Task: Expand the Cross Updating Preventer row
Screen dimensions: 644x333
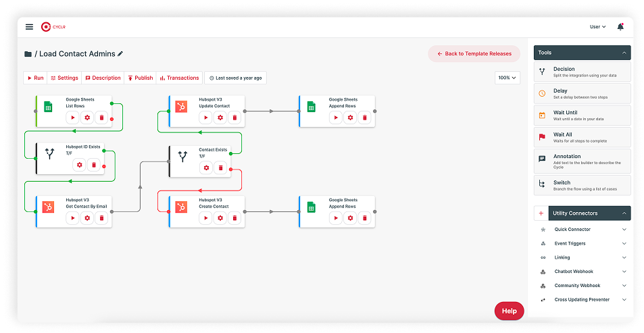Action: point(582,299)
